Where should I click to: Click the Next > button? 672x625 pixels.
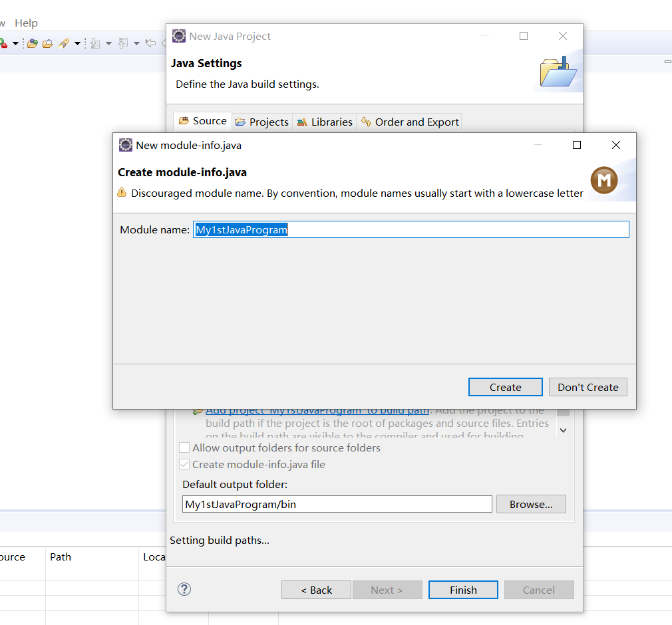tap(387, 590)
